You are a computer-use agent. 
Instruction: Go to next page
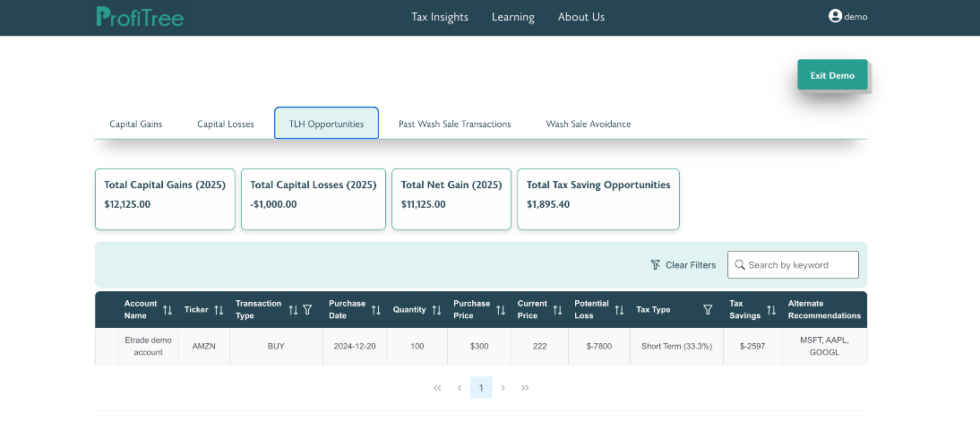click(503, 388)
